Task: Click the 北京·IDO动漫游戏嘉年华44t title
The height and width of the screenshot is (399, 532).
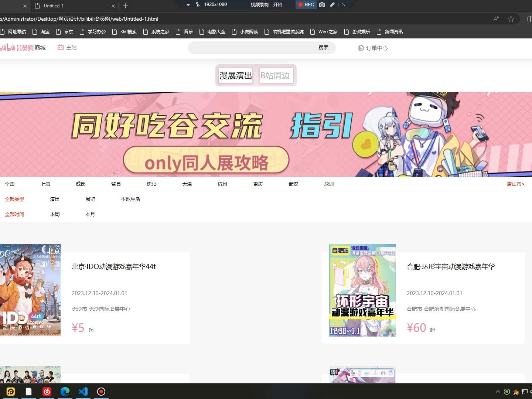Action: pos(114,266)
